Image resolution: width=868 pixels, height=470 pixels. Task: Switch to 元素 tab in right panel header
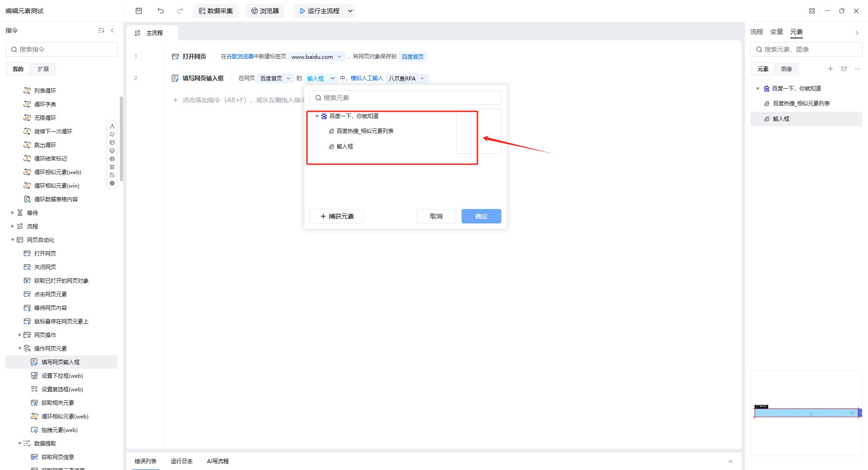(796, 32)
